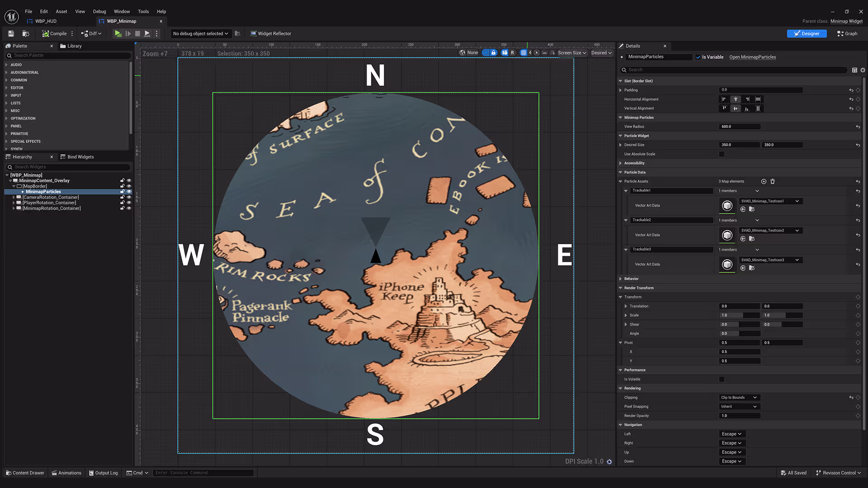Open the Desired size mode dropdown
The image size is (868, 488).
[x=601, y=52]
